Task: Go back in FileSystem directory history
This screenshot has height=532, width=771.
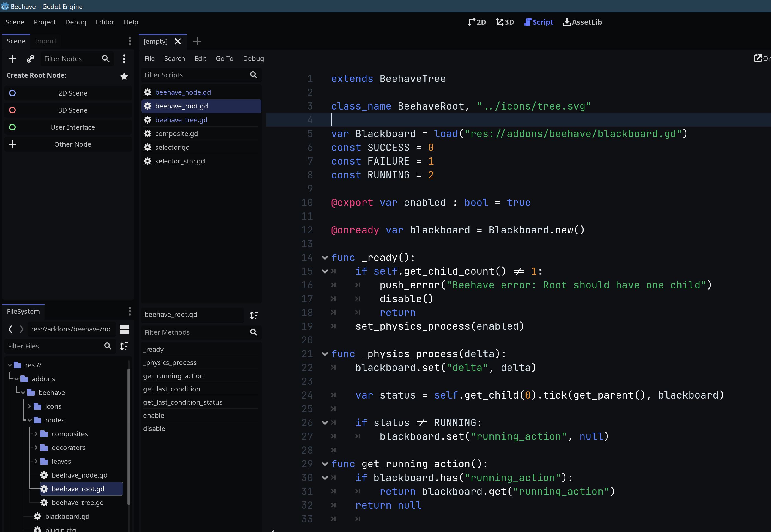Action: [x=10, y=329]
